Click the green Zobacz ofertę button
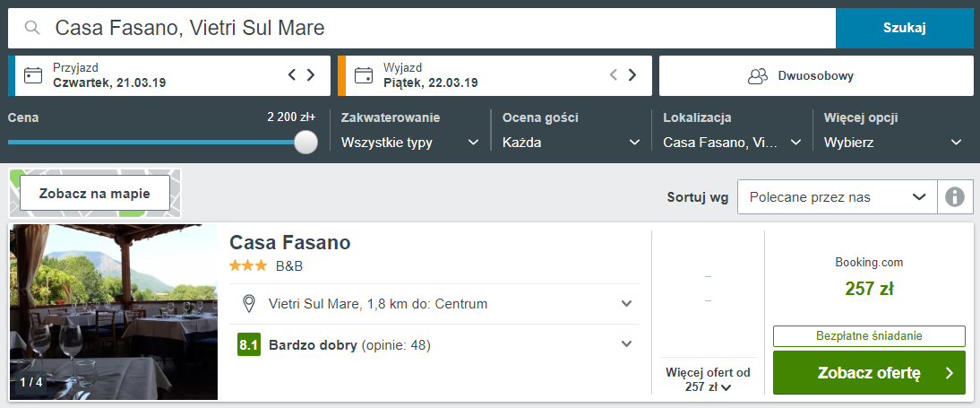Viewport: 980px width, 408px height. point(869,373)
